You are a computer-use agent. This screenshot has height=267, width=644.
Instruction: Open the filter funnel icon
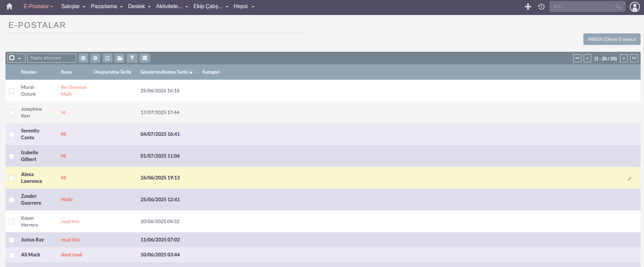point(132,58)
